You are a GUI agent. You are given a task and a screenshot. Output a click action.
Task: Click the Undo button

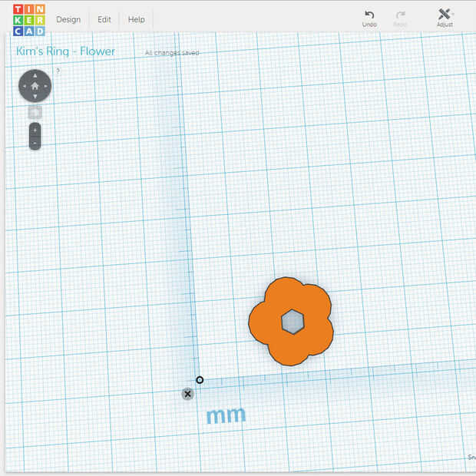coord(369,19)
